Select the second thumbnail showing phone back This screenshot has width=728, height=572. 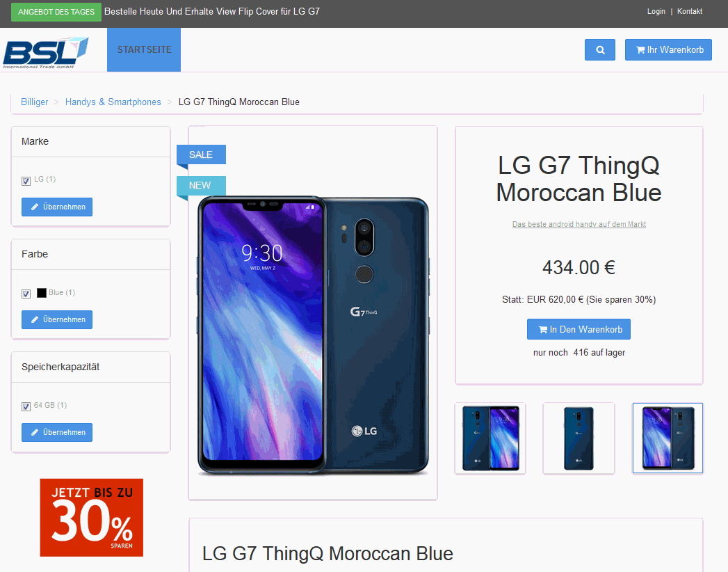click(x=579, y=438)
